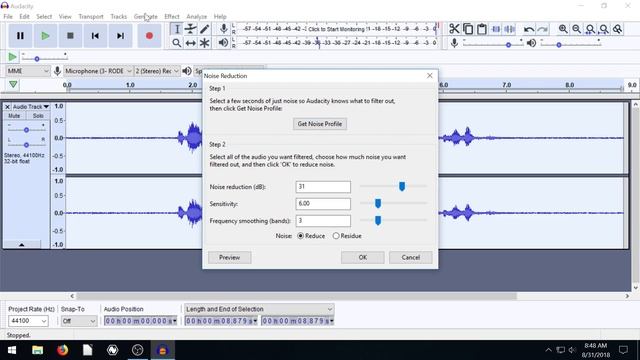Click the Silence audio icon

coord(510,29)
